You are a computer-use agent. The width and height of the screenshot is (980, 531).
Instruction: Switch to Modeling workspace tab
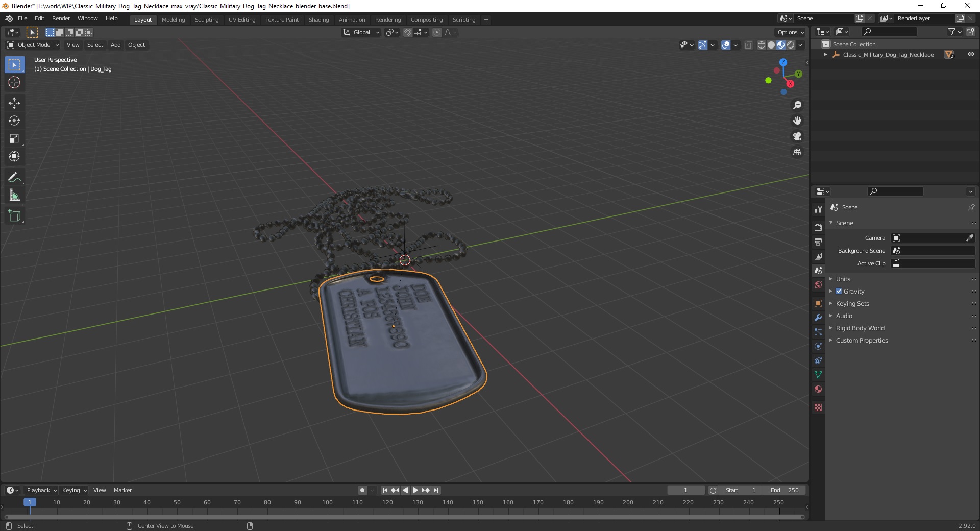pos(173,20)
